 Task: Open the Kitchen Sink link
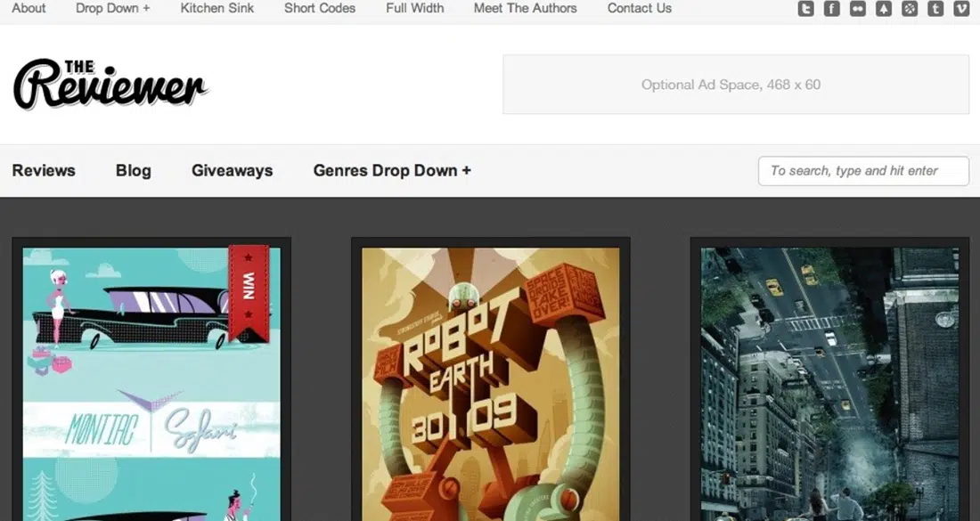(x=216, y=8)
